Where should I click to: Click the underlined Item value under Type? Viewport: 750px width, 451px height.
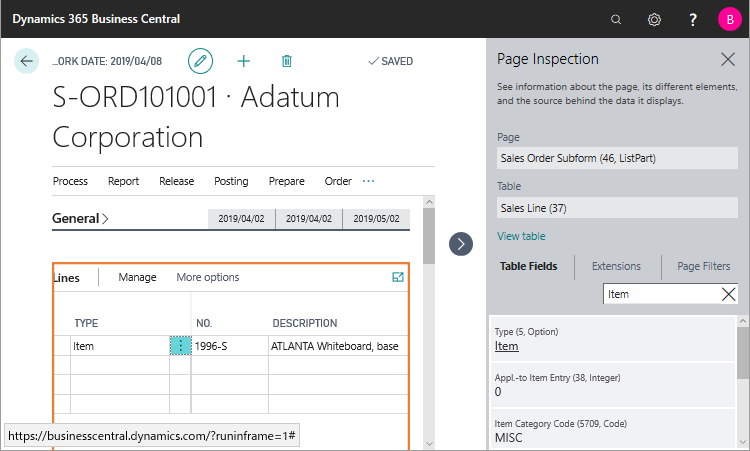click(x=507, y=346)
